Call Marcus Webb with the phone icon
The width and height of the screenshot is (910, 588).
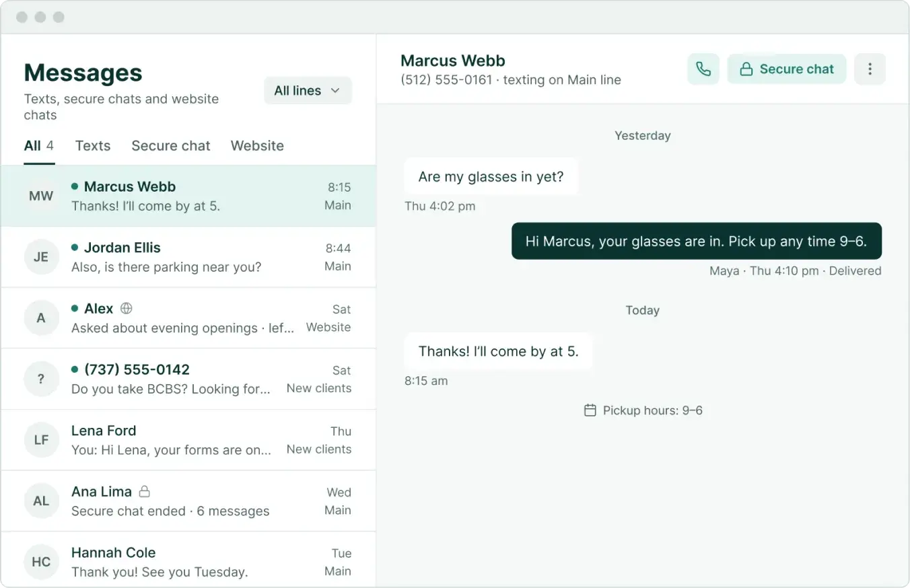703,69
